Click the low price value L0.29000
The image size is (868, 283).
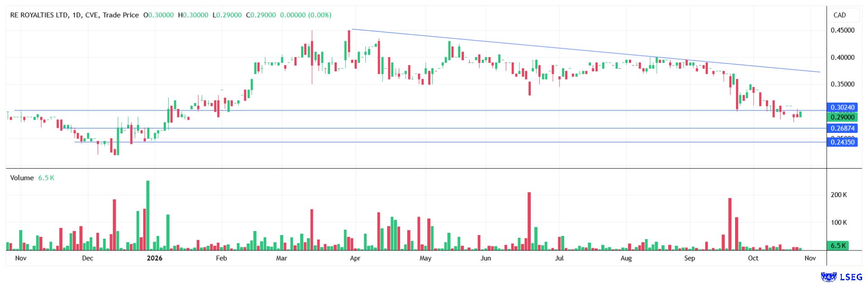pyautogui.click(x=227, y=15)
